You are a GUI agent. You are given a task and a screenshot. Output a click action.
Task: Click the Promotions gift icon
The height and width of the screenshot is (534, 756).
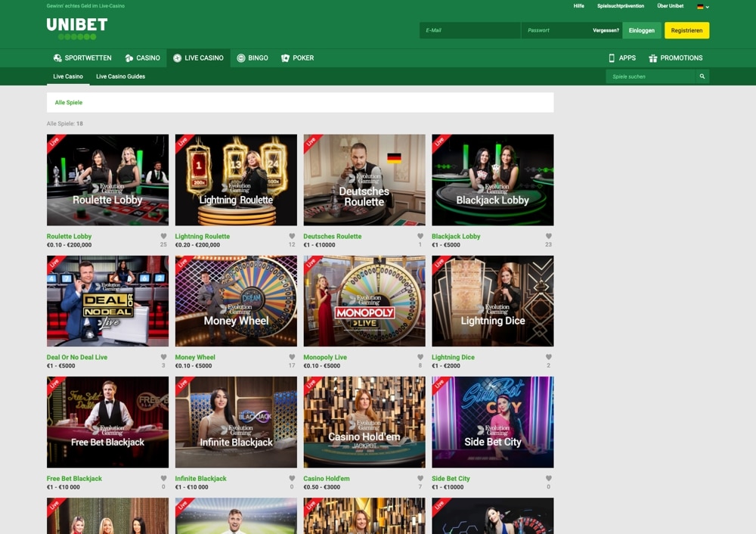pos(653,58)
